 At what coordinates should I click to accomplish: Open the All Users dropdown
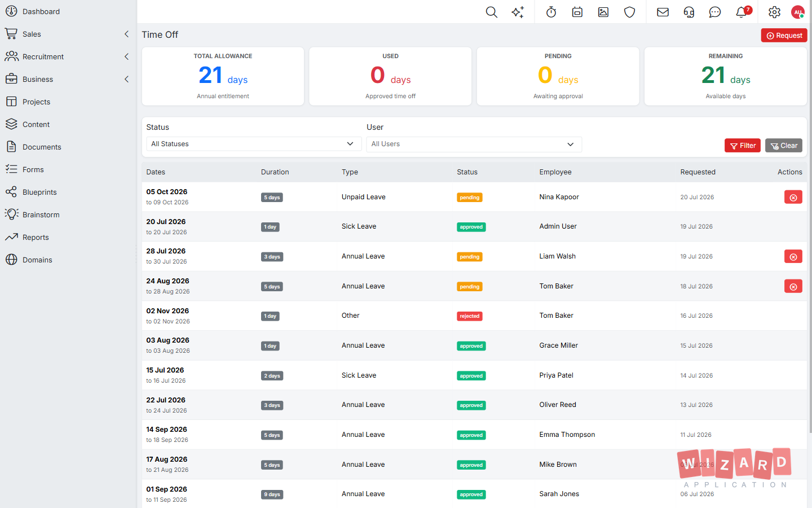(474, 144)
